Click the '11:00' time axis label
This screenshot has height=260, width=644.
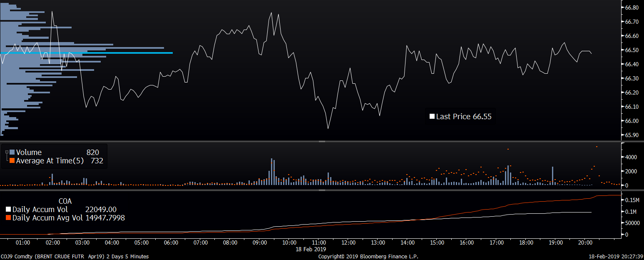click(319, 242)
